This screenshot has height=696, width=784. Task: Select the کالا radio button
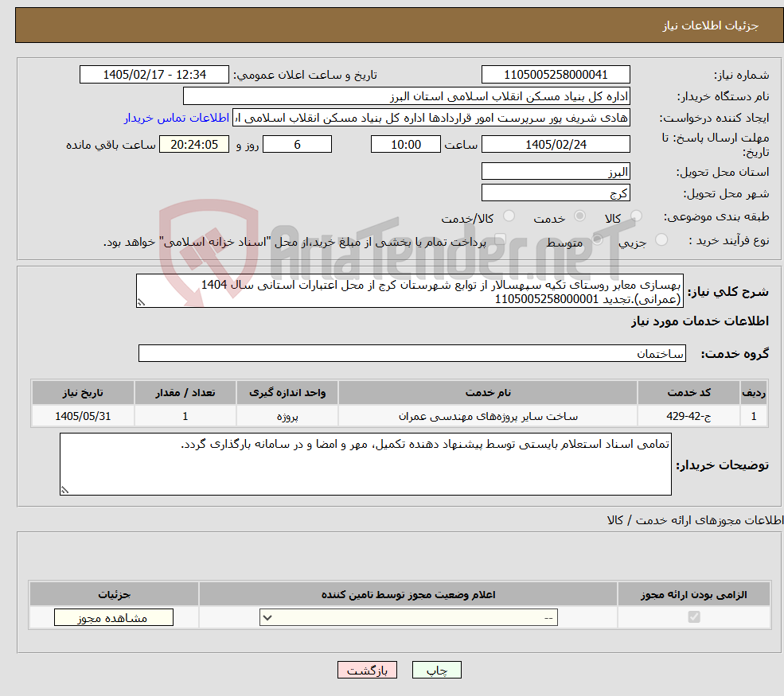click(x=636, y=216)
